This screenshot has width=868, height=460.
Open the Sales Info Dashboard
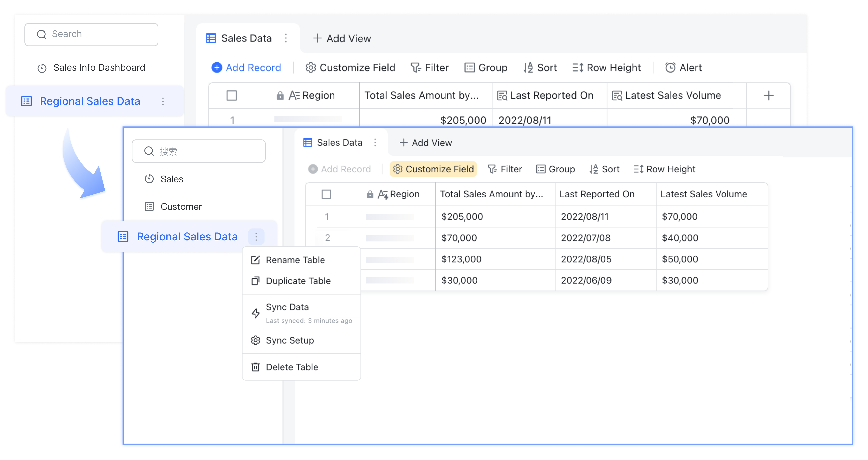point(99,67)
